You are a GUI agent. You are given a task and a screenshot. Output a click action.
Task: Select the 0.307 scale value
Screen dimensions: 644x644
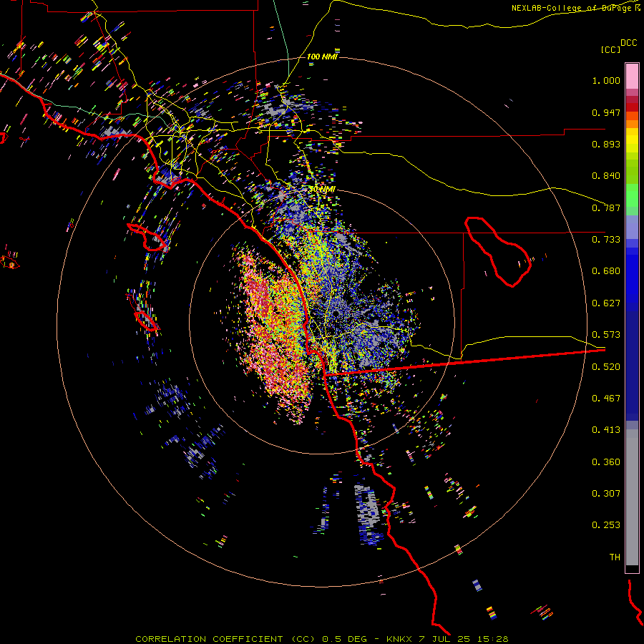coord(606,494)
